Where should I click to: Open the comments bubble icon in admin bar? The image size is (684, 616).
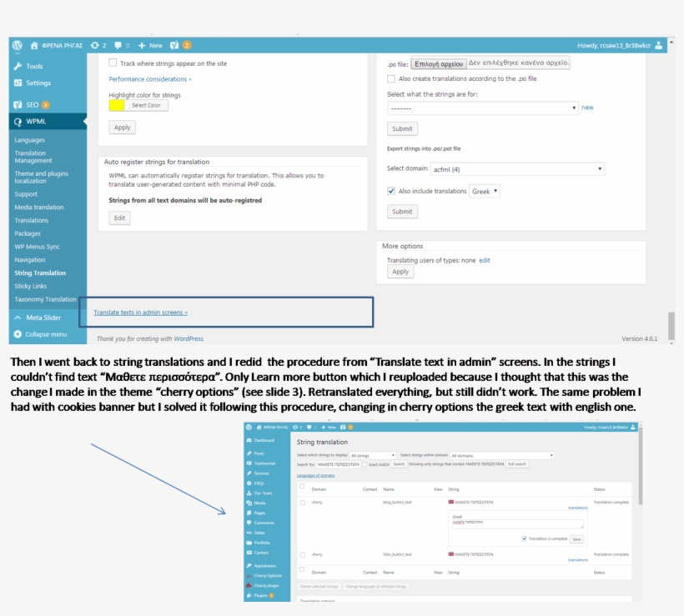pyautogui.click(x=118, y=45)
